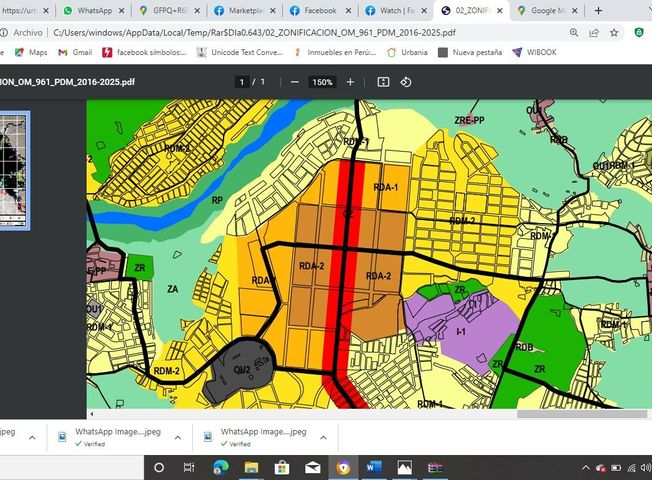652x480 pixels.
Task: Open the Gmail bookmark
Action: [x=75, y=52]
